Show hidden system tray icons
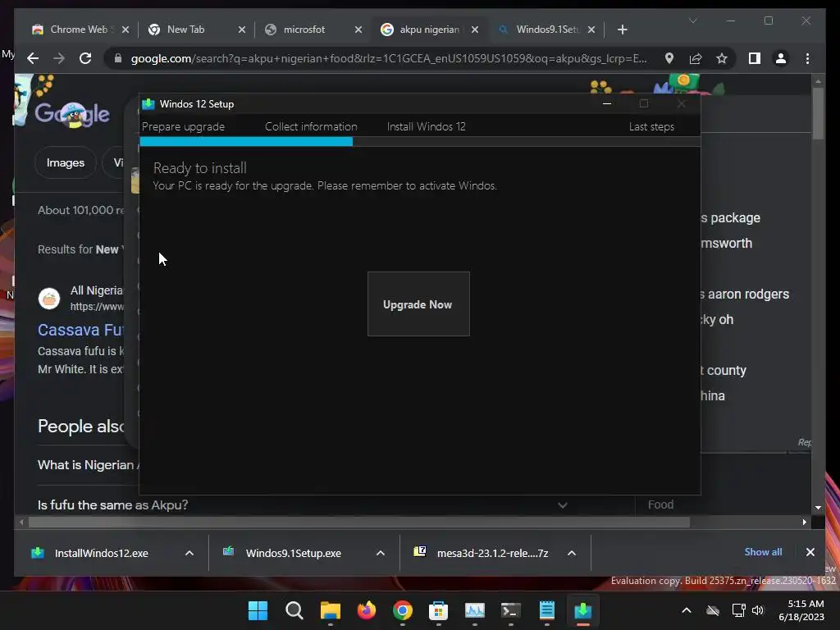Image resolution: width=840 pixels, height=630 pixels. click(687, 610)
